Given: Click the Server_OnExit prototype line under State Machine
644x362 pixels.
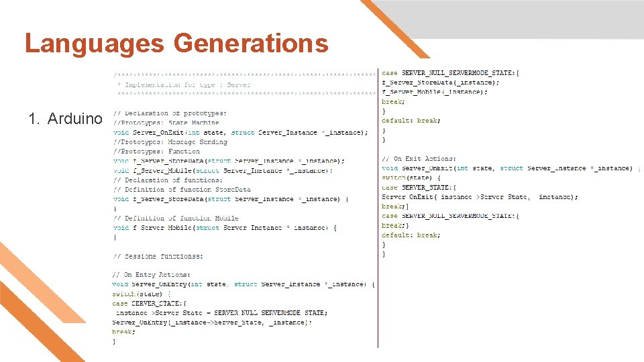Looking at the screenshot, I should 241,133.
